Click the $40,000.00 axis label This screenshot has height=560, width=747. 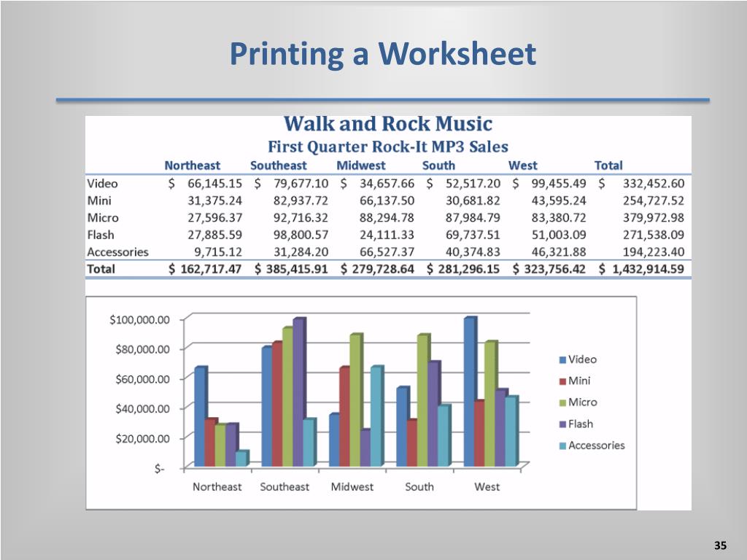click(142, 408)
